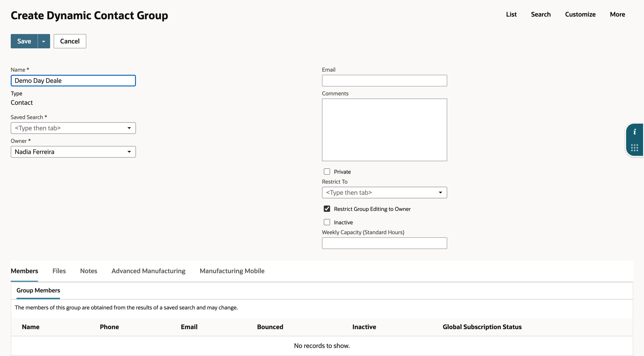Switch to the Members tab
This screenshot has height=356, width=644.
24,271
